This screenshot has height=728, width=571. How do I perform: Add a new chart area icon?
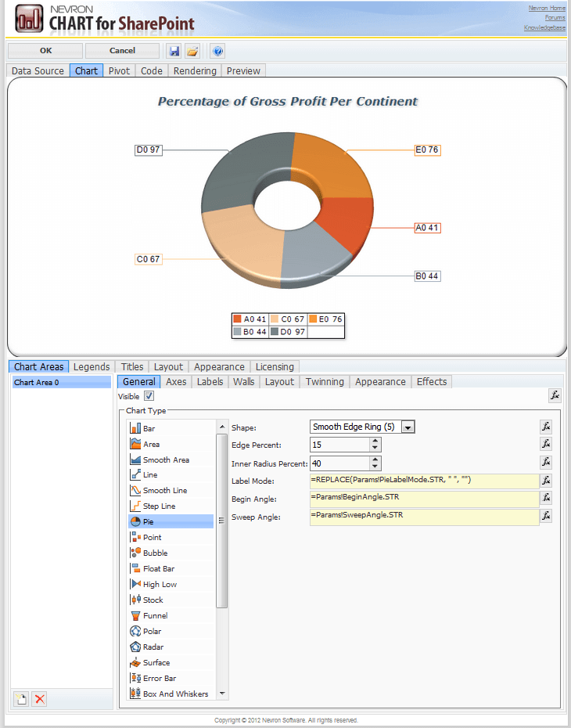pyautogui.click(x=22, y=699)
